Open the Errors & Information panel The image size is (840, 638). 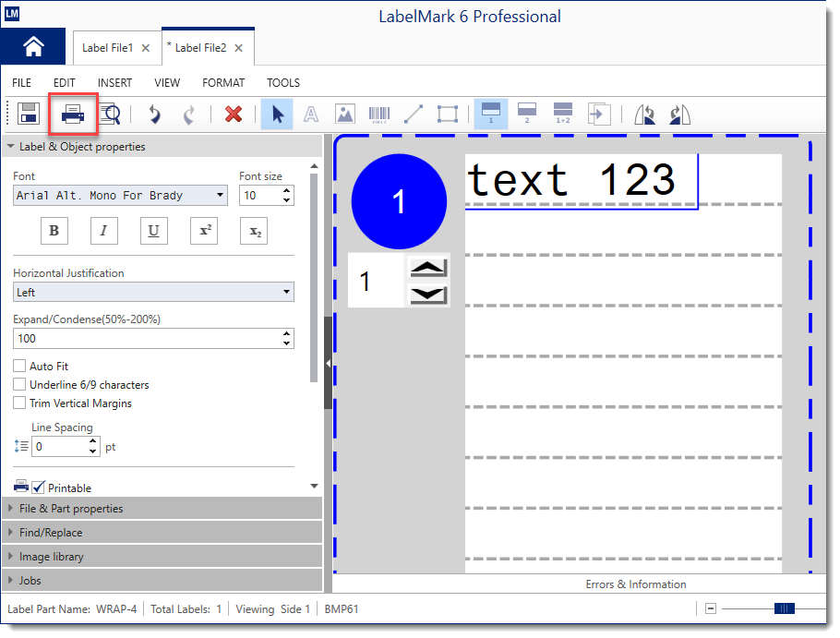(635, 584)
